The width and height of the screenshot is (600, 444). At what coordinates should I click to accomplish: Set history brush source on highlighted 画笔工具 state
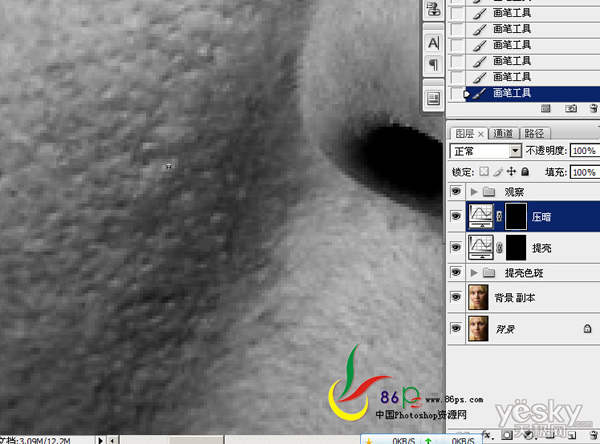457,93
